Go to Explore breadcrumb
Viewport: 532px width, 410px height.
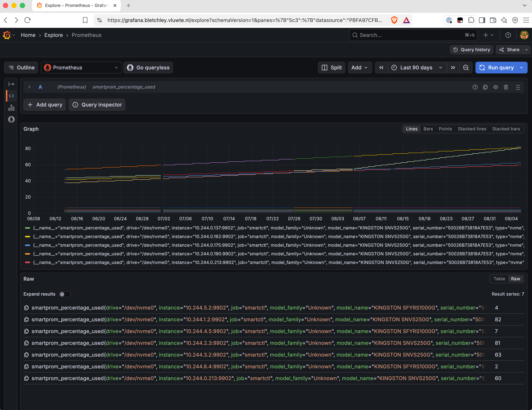coord(53,35)
